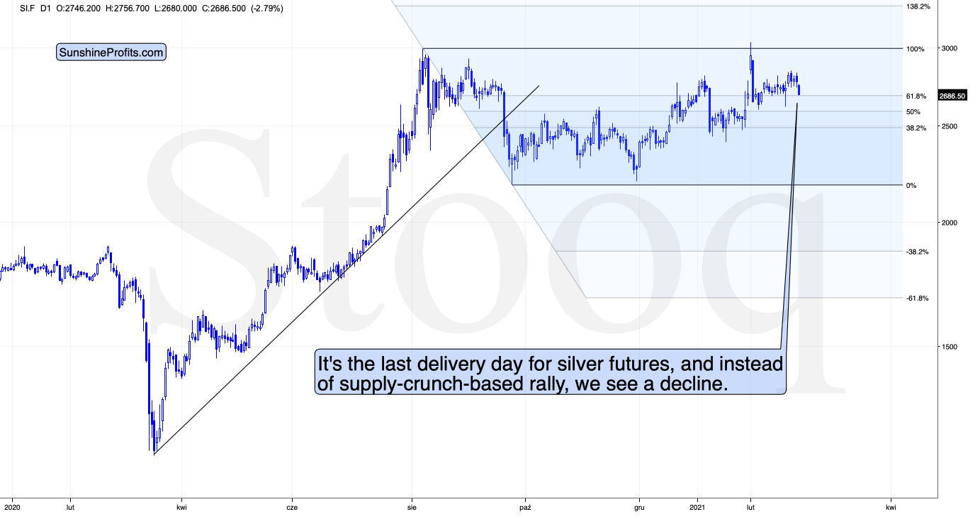Select the 61.8% retracement label
This screenshot has width=980, height=519.
pos(916,96)
